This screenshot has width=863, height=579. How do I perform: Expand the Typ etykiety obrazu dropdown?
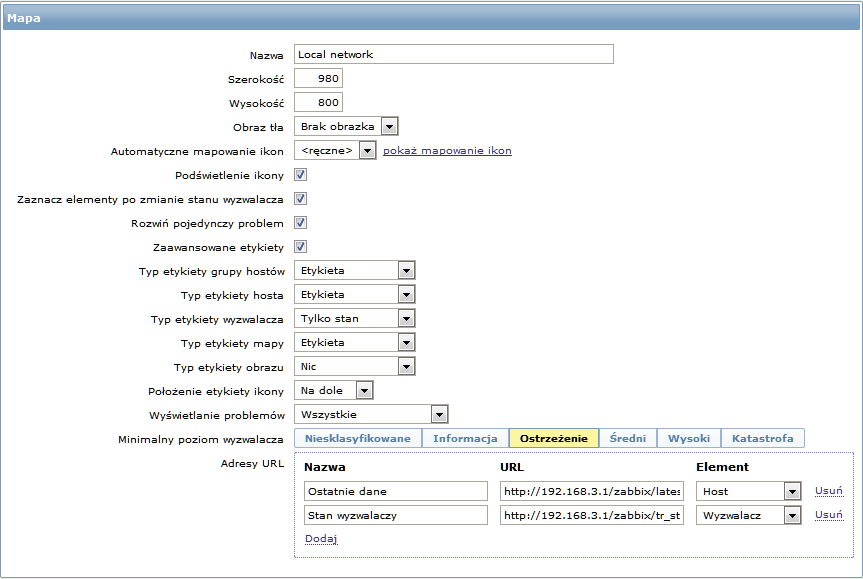coord(354,367)
